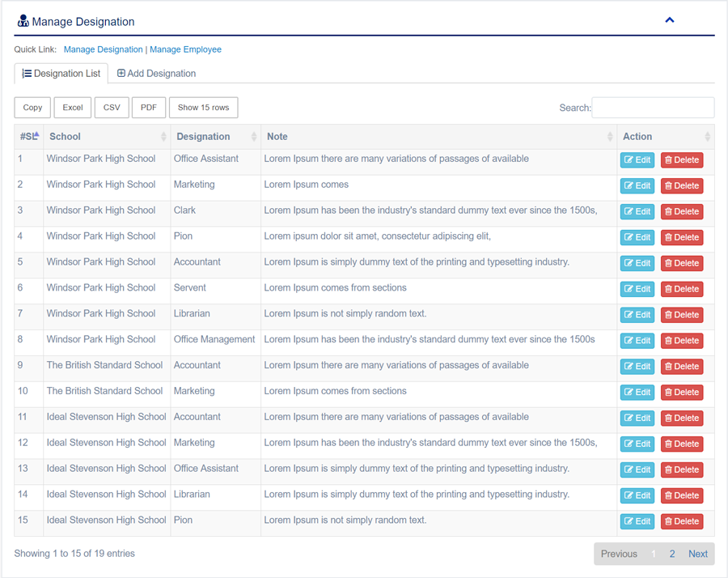
Task: Click the Copy export button
Action: (32, 108)
